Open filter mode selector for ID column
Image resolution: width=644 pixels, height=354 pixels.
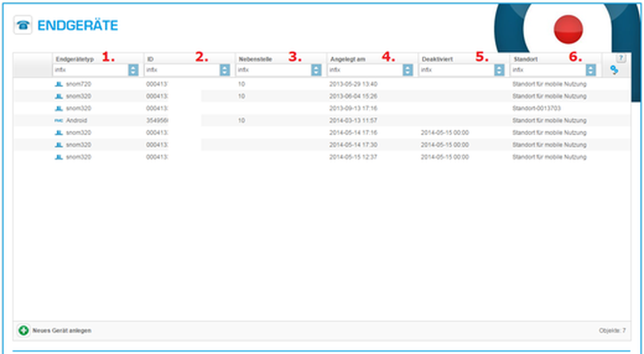[225, 70]
